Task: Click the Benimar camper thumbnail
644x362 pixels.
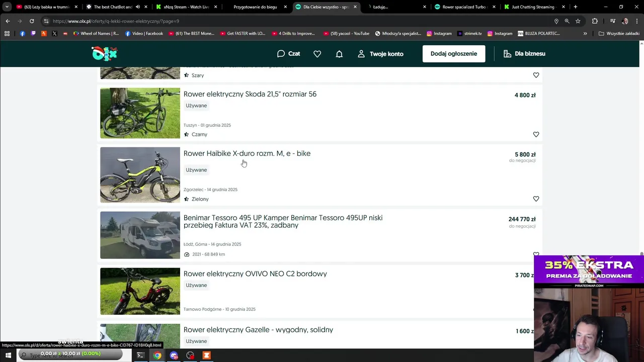Action: click(140, 235)
